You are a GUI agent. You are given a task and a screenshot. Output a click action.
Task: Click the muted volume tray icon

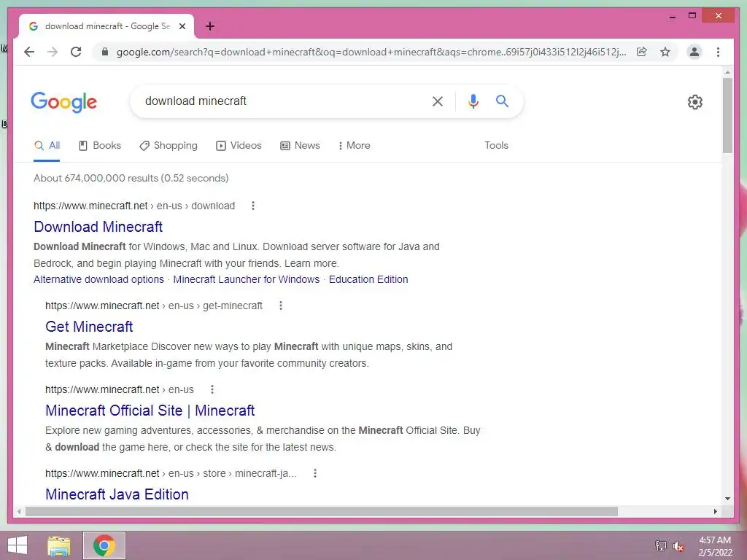(678, 546)
